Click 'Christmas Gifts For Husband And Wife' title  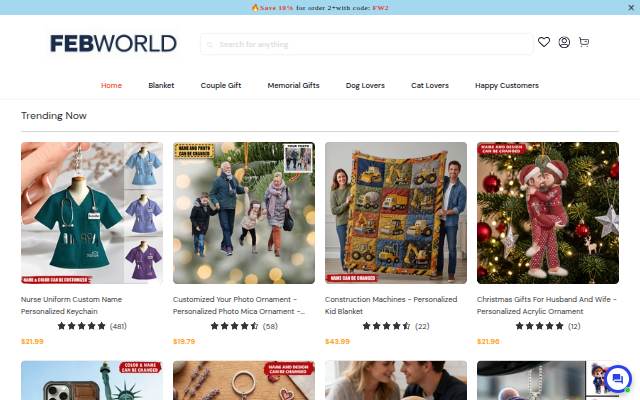click(x=547, y=305)
